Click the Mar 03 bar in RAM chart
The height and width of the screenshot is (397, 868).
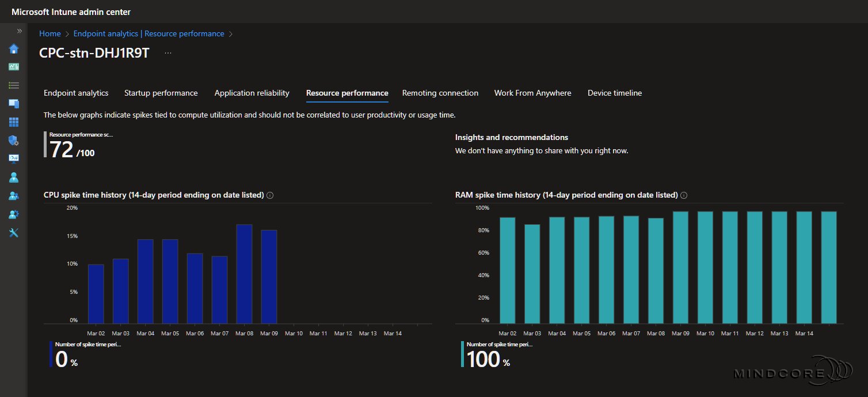coord(532,274)
